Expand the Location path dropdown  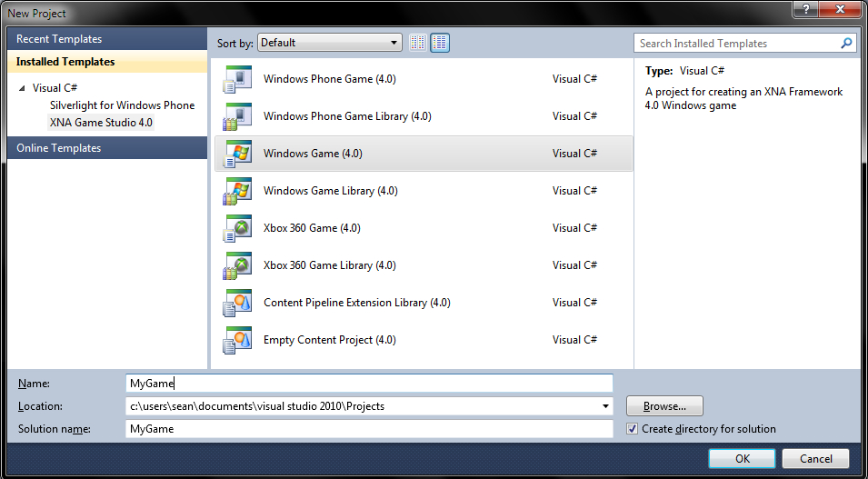coord(605,406)
